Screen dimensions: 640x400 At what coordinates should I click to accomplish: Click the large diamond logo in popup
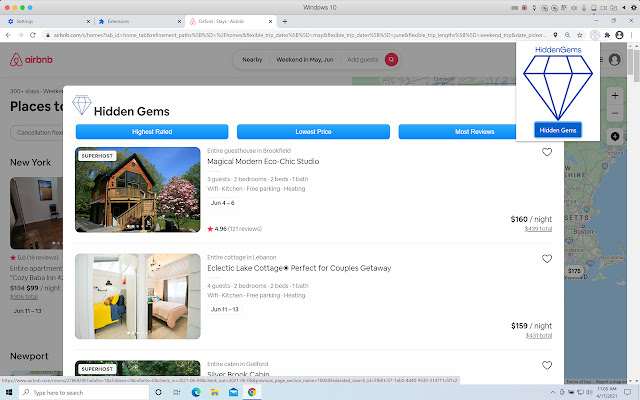[558, 87]
